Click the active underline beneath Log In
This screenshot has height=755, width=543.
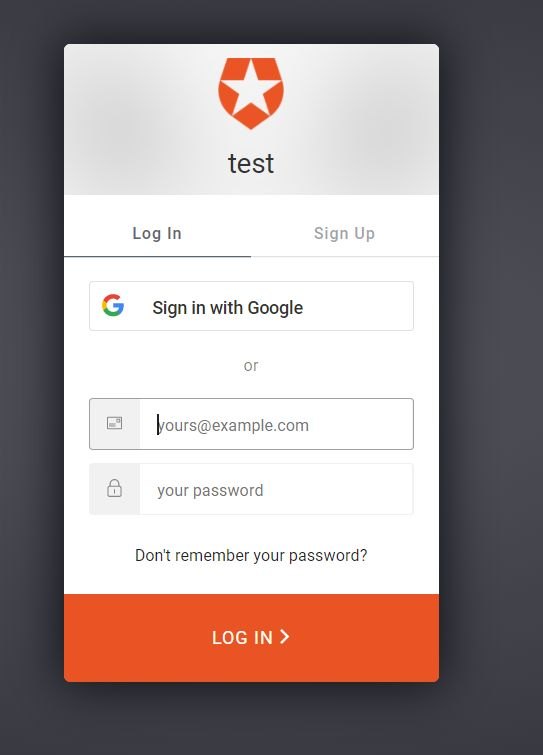157,257
